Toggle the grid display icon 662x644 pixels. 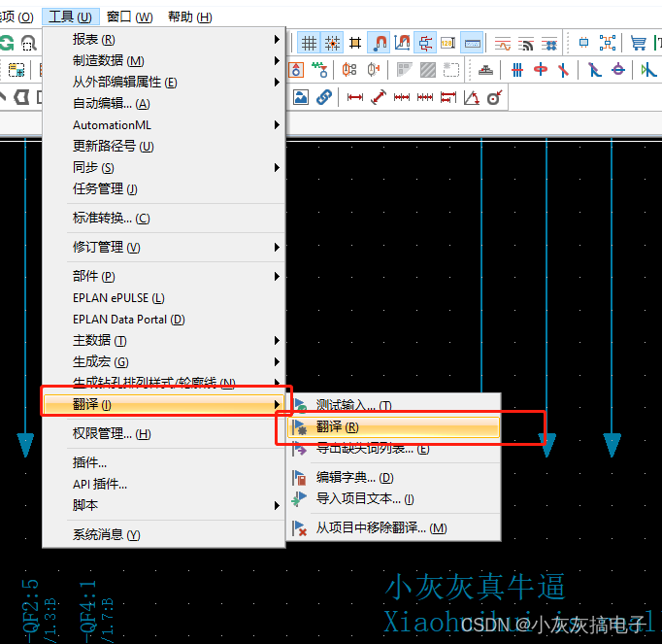tap(309, 43)
